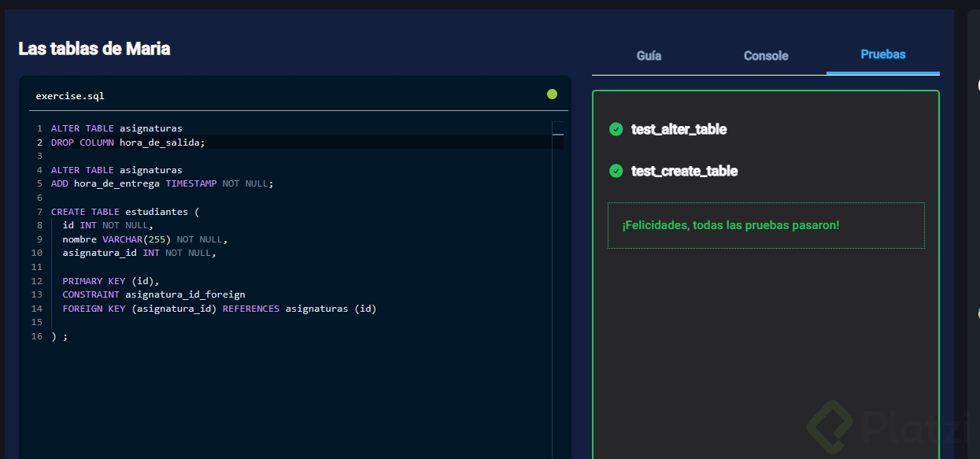Open the Console tab

pos(766,56)
